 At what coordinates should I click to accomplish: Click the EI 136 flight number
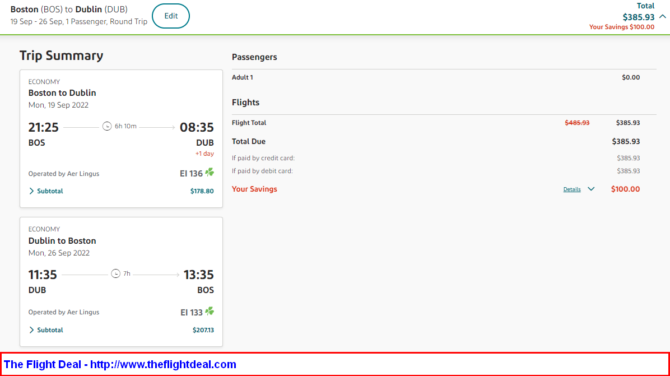(x=191, y=173)
